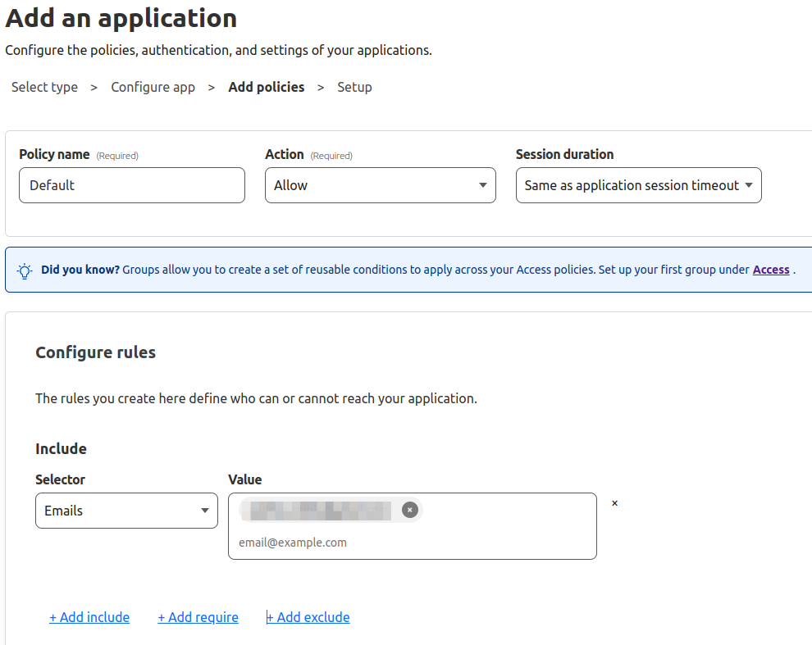Viewport: 812px width, 645px height.
Task: Open the Emails selector dropdown
Action: 126,511
